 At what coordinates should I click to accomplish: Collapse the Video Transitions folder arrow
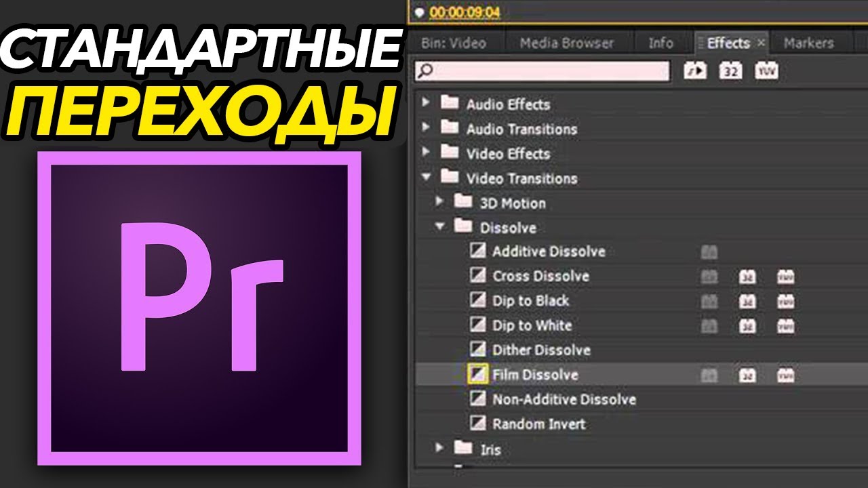pos(426,177)
